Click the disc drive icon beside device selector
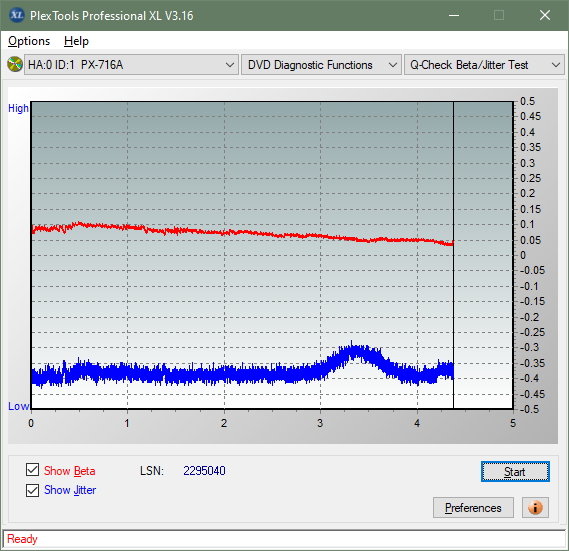569x551 pixels. click(15, 65)
